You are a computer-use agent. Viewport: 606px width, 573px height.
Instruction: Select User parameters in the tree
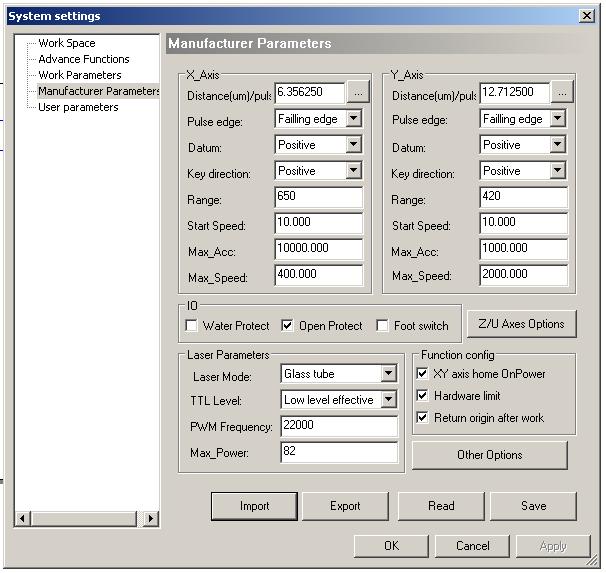coord(78,107)
